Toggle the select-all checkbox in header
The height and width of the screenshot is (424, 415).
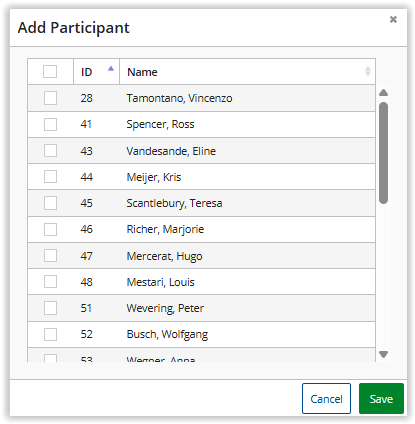point(50,71)
